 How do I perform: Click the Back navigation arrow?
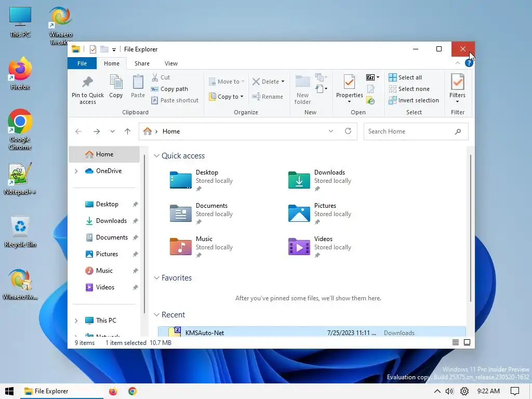[78, 131]
